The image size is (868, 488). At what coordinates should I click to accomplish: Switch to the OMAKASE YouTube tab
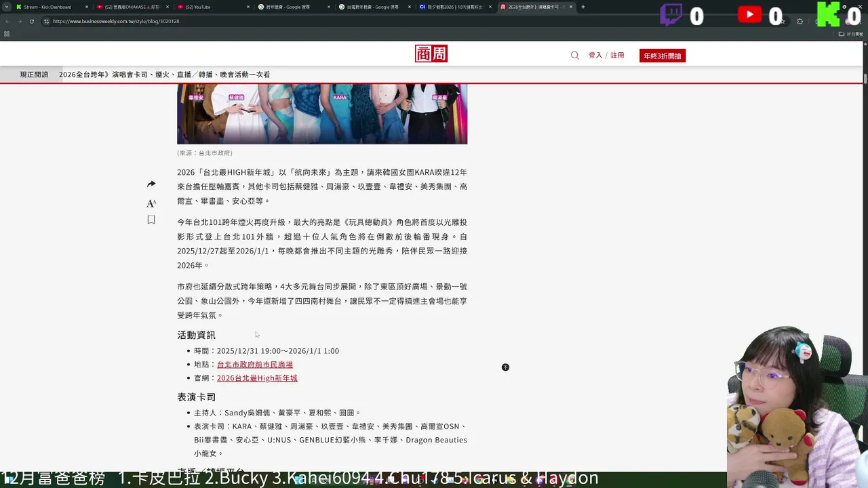133,7
